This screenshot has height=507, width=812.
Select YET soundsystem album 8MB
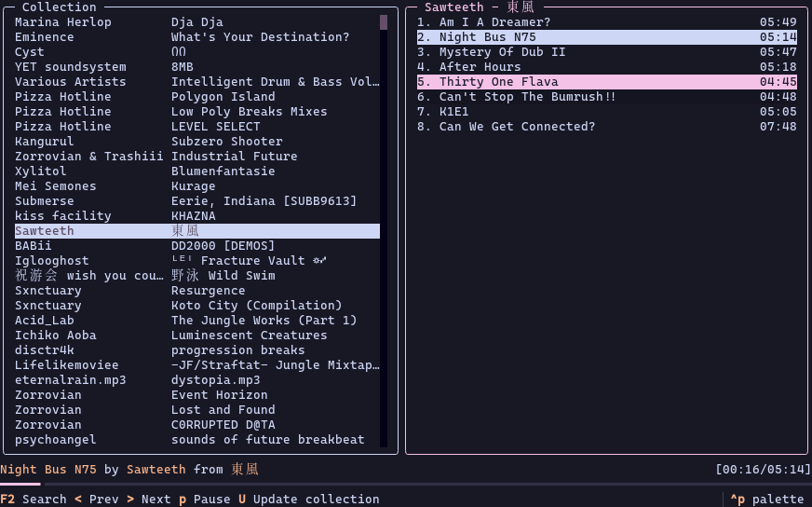(196, 67)
